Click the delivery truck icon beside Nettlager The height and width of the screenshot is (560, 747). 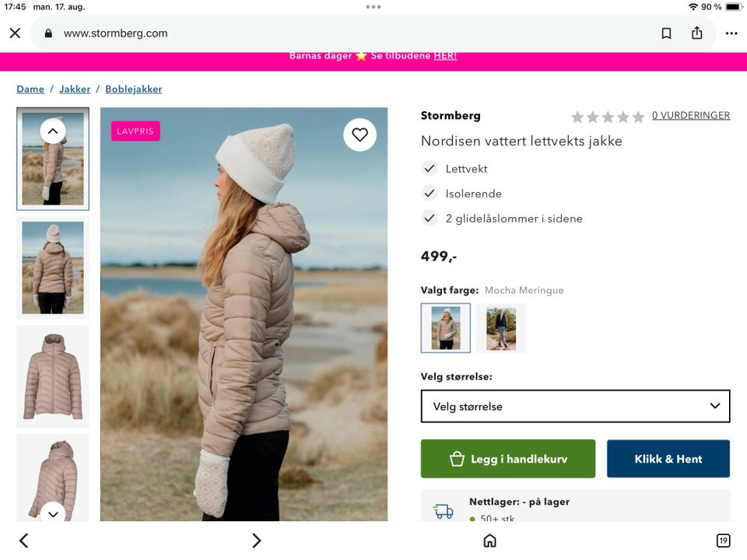[443, 512]
